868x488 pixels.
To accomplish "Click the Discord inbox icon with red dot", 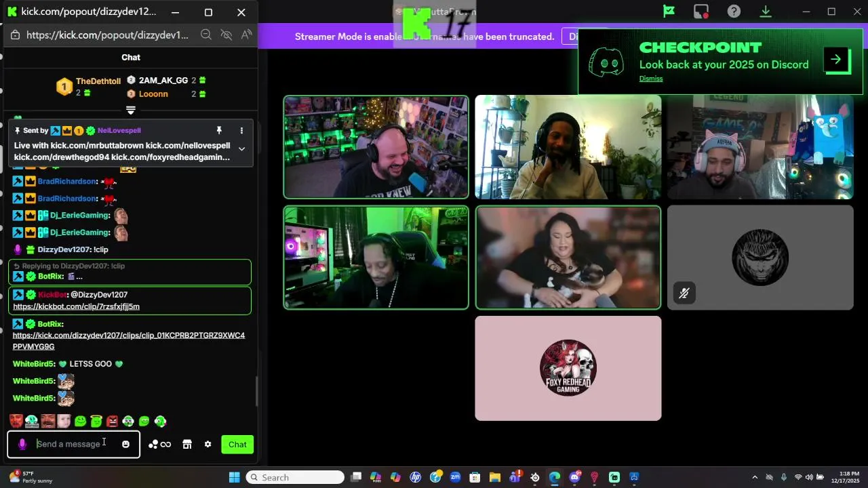I will [701, 12].
